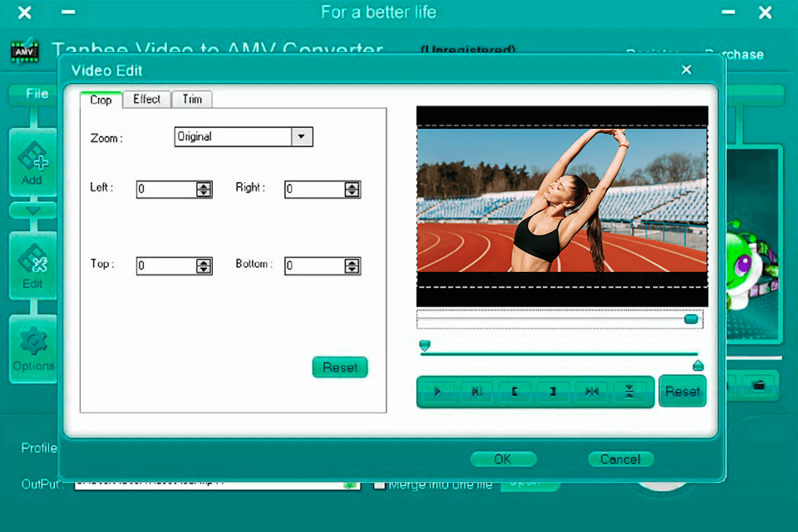Open Options gear in the sidebar

[32, 349]
